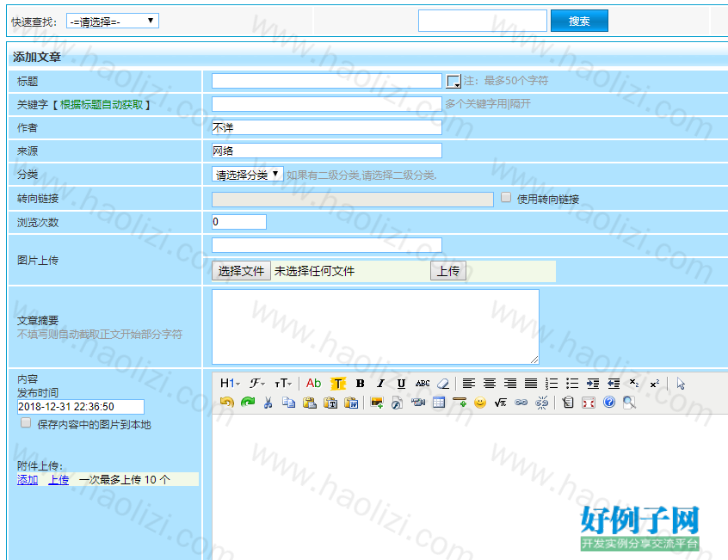Toggle underline formatting
728x560 pixels.
click(401, 384)
